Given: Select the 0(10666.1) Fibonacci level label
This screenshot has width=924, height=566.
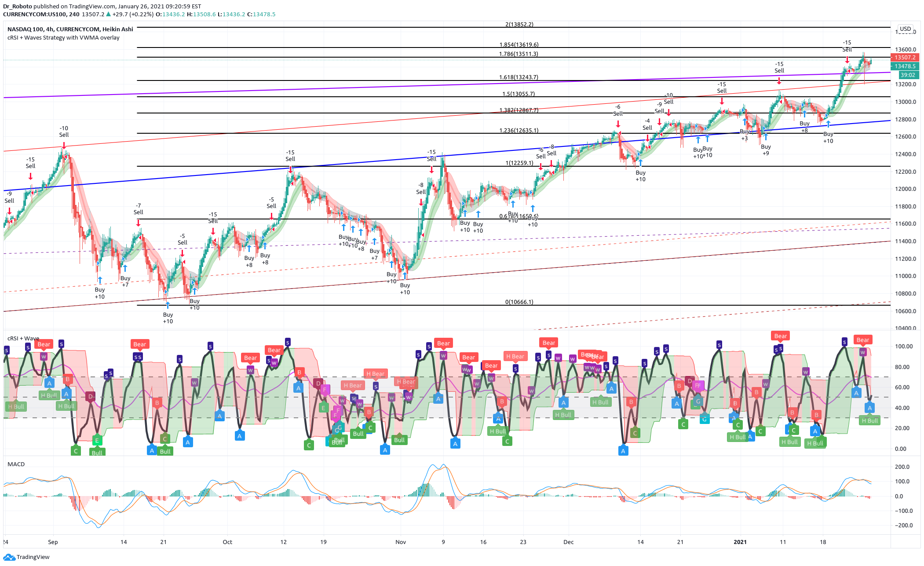Looking at the screenshot, I should [x=519, y=302].
